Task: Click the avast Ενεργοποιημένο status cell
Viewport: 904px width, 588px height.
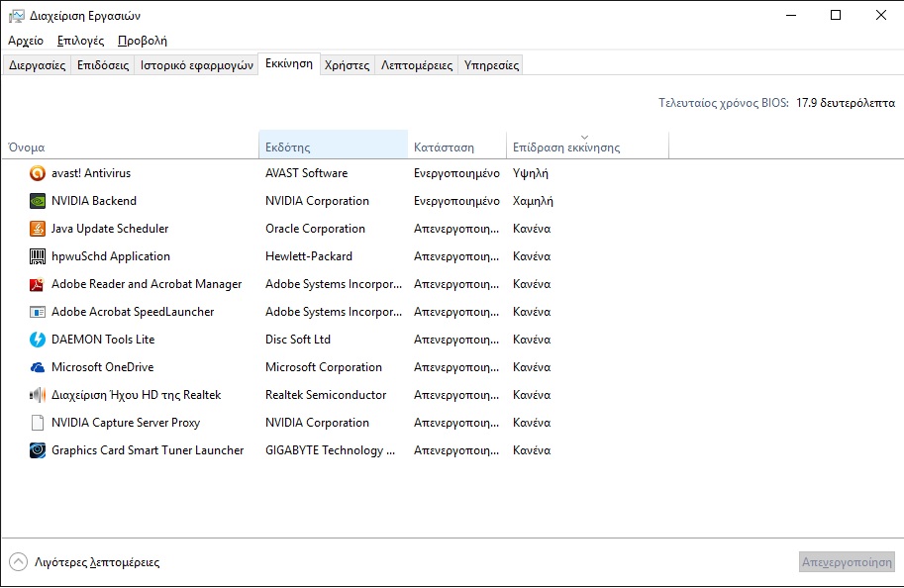Action: click(x=456, y=173)
